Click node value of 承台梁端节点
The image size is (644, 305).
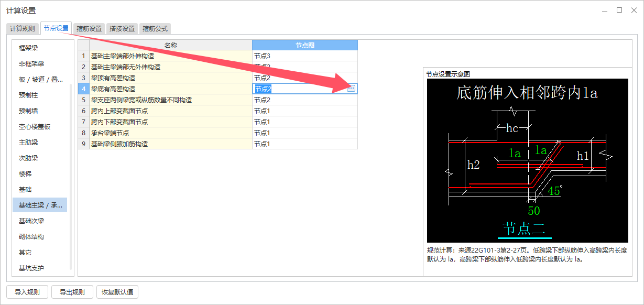pos(305,133)
